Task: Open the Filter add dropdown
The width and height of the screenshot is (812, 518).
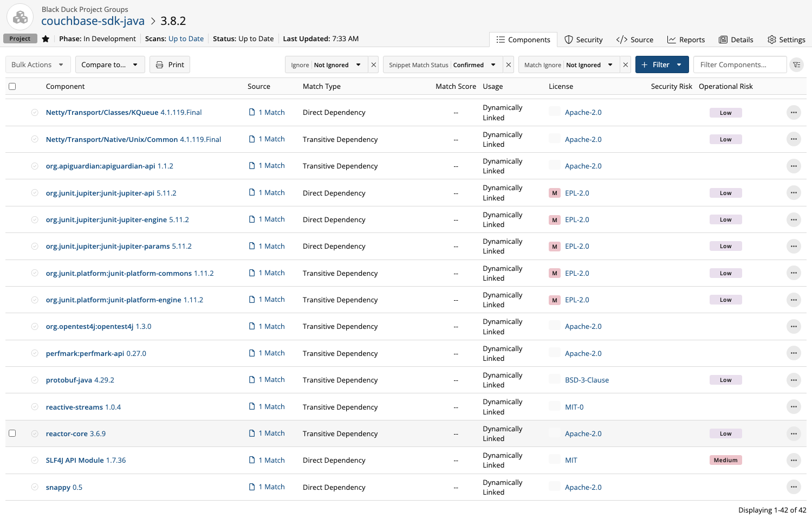Action: coord(662,64)
